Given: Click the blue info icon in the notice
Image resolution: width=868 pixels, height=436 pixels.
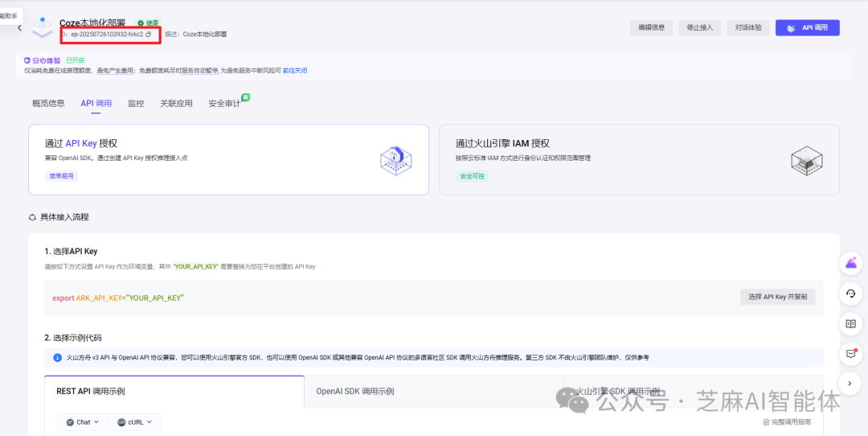Looking at the screenshot, I should pos(58,358).
